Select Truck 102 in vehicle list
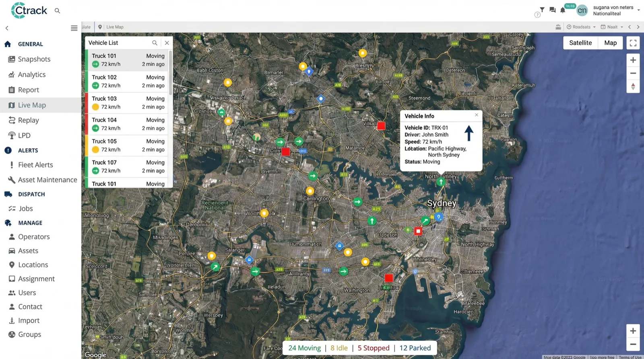This screenshot has width=644, height=359. point(127,81)
